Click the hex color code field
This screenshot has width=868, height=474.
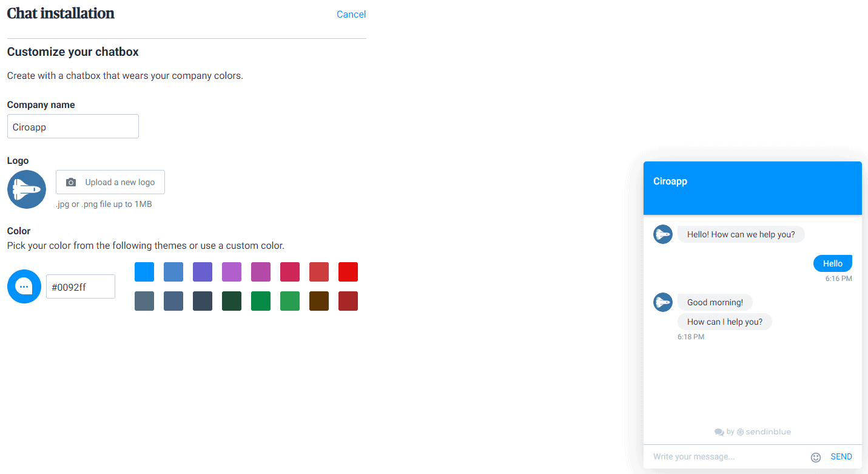tap(81, 286)
